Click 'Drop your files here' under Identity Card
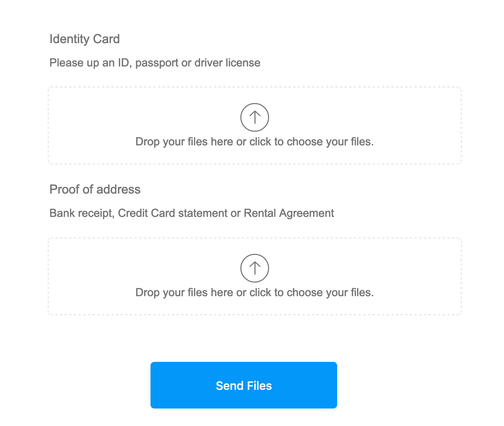 tap(184, 141)
